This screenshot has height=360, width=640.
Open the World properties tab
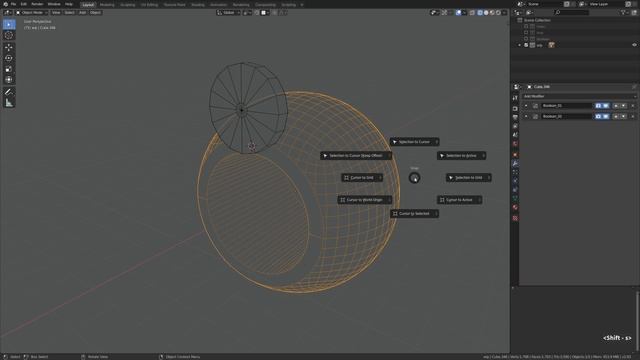pos(515,144)
